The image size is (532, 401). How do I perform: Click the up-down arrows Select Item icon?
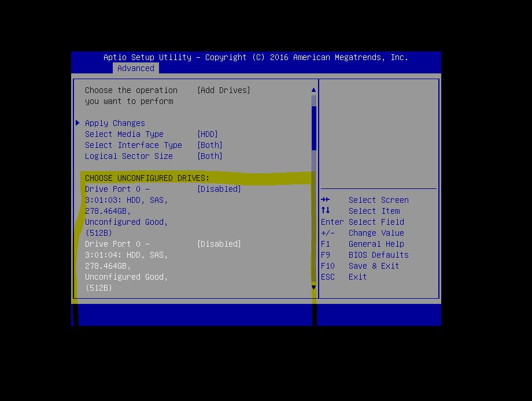pos(326,211)
